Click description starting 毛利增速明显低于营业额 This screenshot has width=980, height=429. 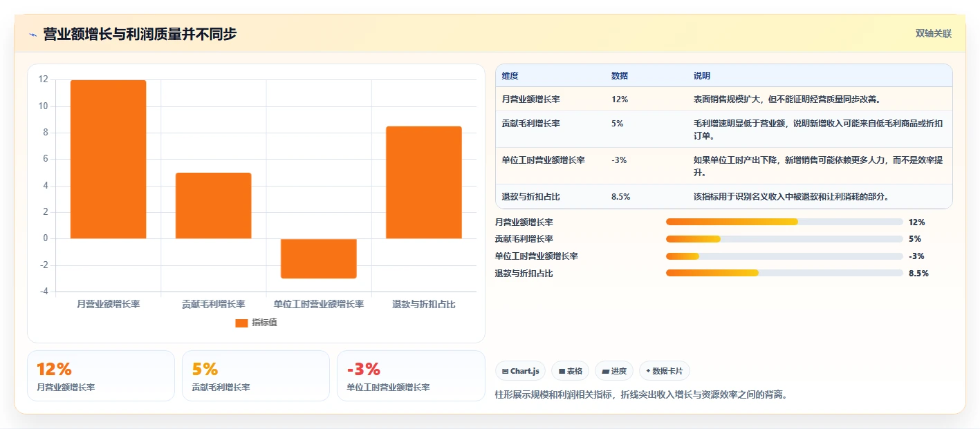pyautogui.click(x=819, y=129)
